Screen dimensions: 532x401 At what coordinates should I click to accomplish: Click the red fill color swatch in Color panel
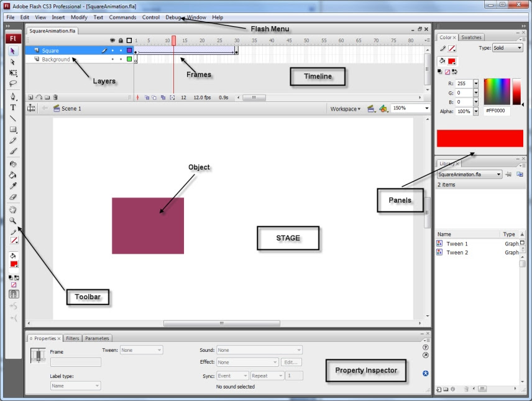(452, 62)
